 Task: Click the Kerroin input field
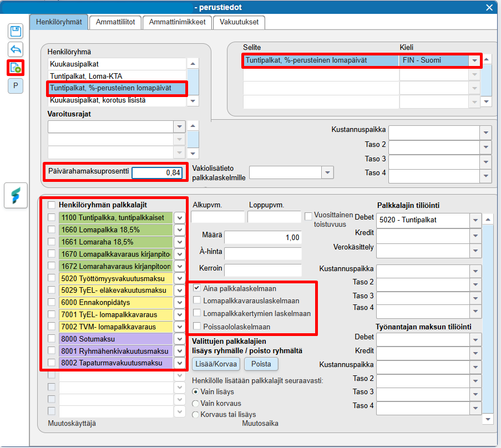263,270
